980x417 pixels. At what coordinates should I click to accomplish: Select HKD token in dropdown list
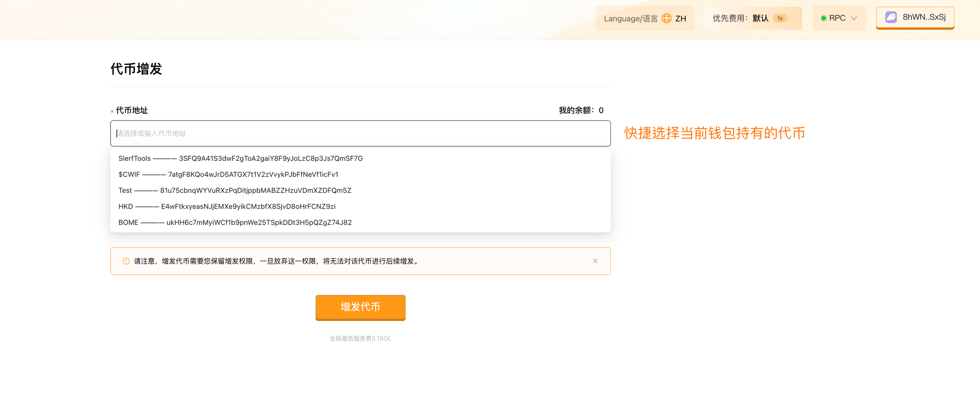[x=227, y=206]
